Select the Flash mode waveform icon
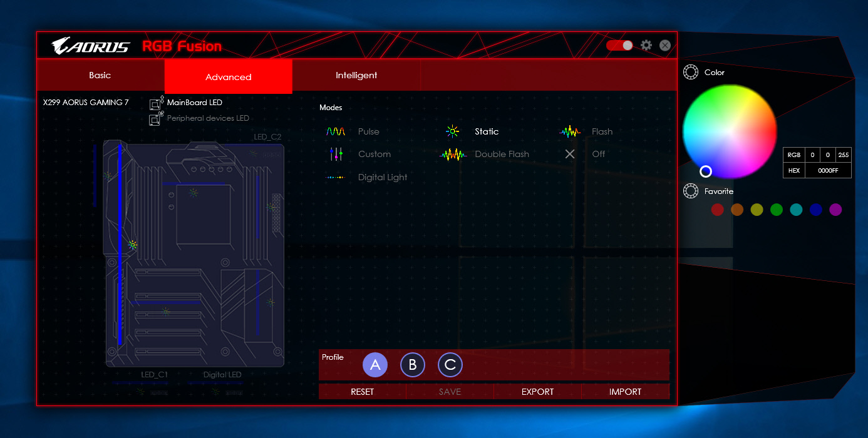 coord(570,131)
